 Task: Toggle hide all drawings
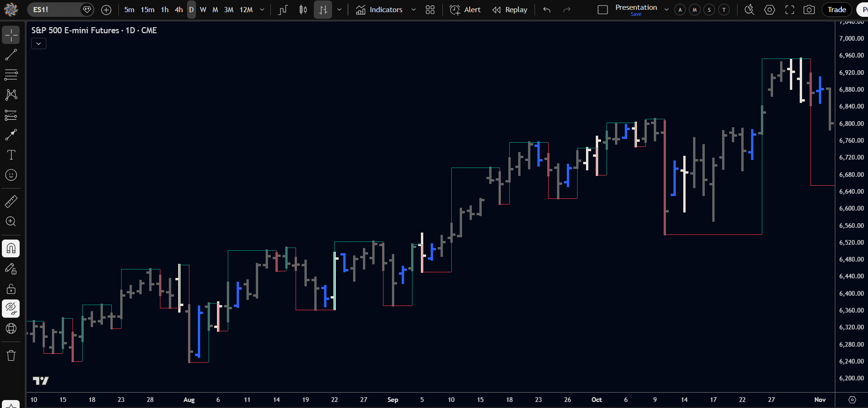click(x=11, y=308)
